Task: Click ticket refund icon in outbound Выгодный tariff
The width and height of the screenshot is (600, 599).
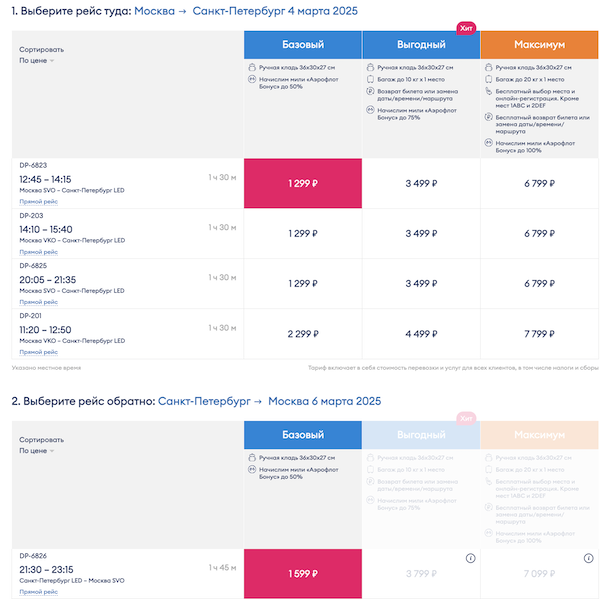Action: point(369,92)
